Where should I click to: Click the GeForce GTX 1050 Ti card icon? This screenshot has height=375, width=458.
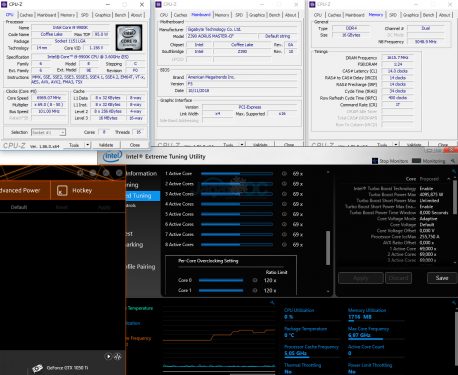[37, 368]
